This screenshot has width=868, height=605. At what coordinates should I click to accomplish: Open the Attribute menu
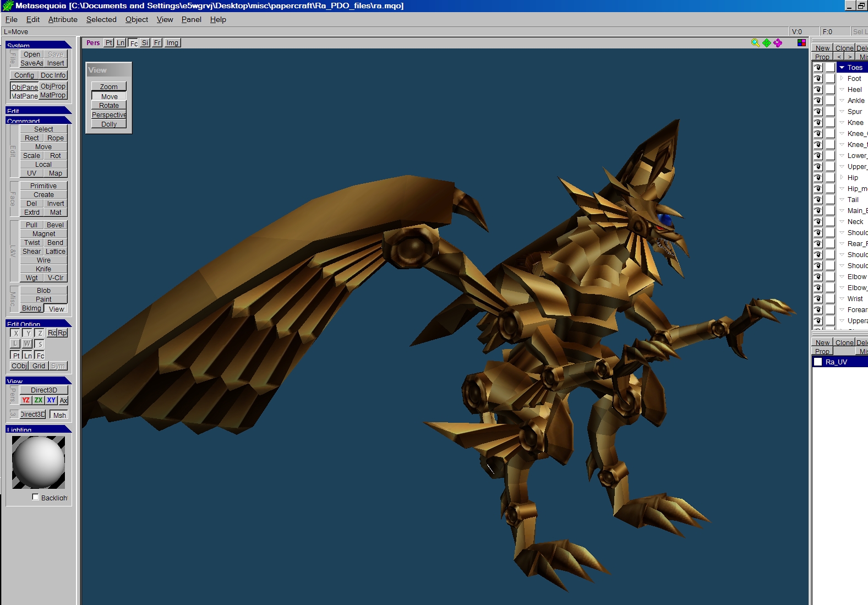pyautogui.click(x=63, y=19)
